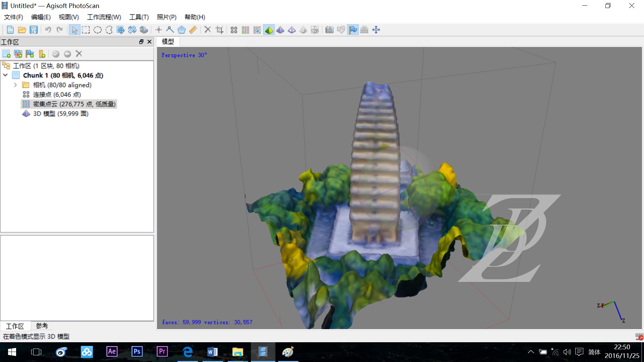Float the workspace panel

click(x=141, y=42)
